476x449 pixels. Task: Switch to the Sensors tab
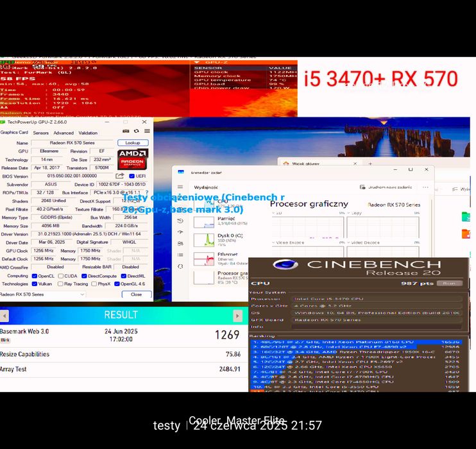pos(40,133)
